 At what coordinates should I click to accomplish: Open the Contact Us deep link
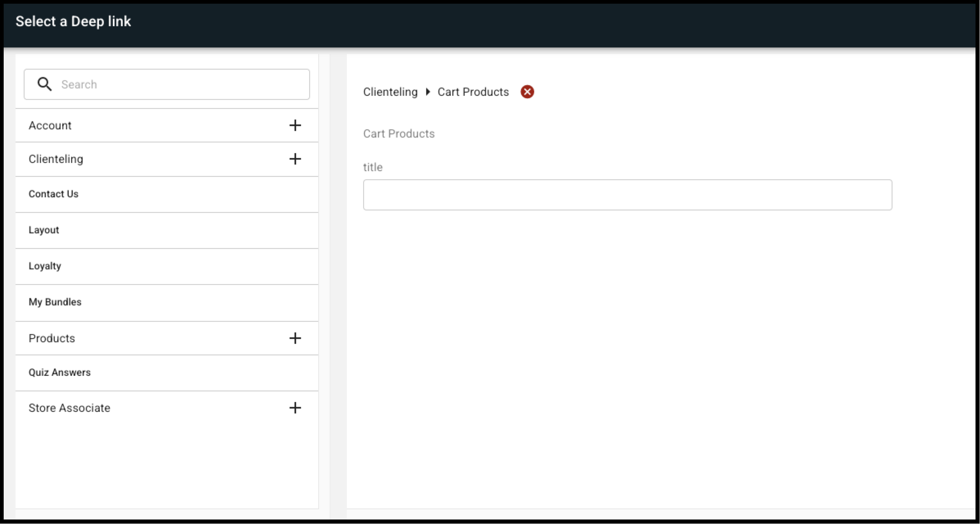click(x=167, y=194)
